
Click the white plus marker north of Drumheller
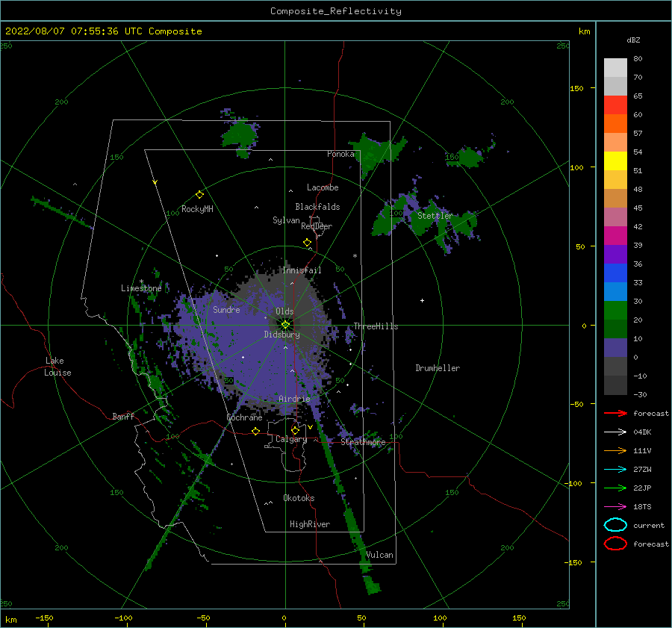click(422, 300)
